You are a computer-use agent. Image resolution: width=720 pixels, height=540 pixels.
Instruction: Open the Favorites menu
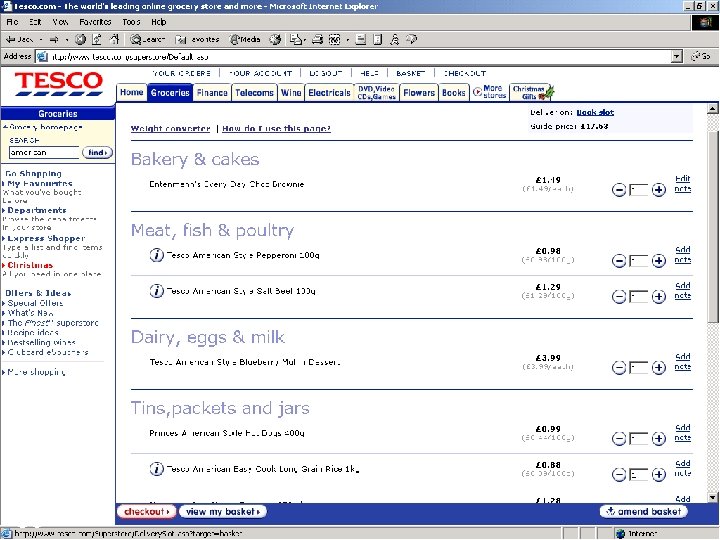pos(95,22)
